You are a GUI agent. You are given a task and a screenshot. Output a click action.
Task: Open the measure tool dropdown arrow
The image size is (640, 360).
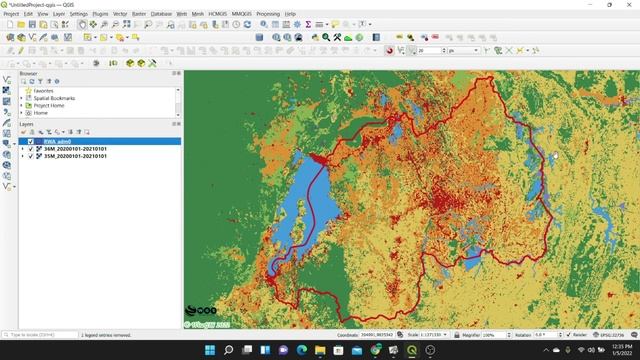point(327,24)
